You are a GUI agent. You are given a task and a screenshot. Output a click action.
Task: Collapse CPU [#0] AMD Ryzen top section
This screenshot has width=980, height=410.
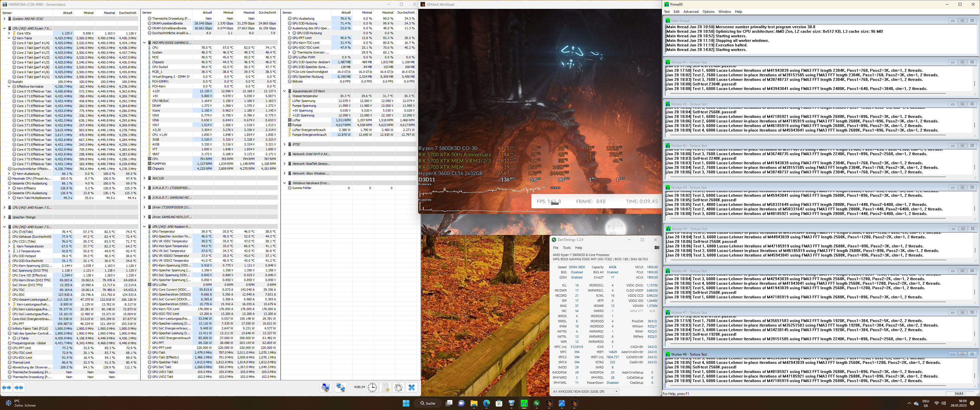(4, 28)
